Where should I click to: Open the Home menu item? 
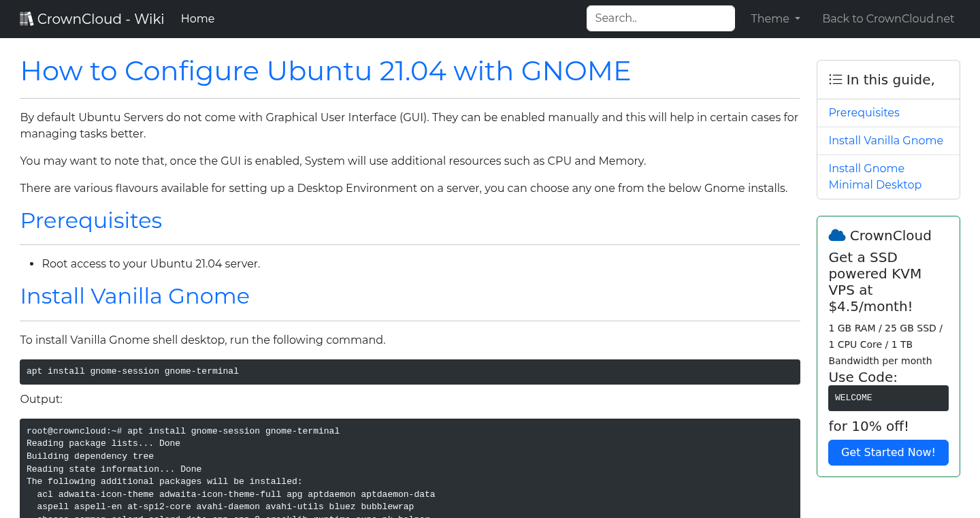pos(197,18)
